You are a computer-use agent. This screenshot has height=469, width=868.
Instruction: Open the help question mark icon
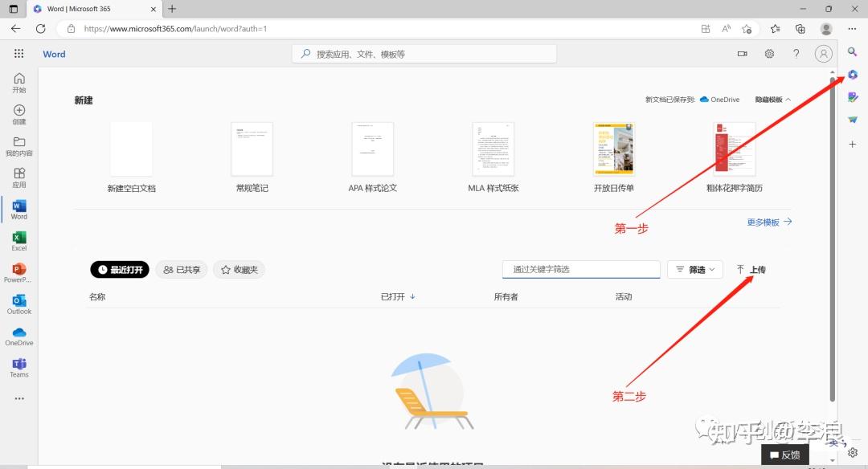(x=796, y=54)
